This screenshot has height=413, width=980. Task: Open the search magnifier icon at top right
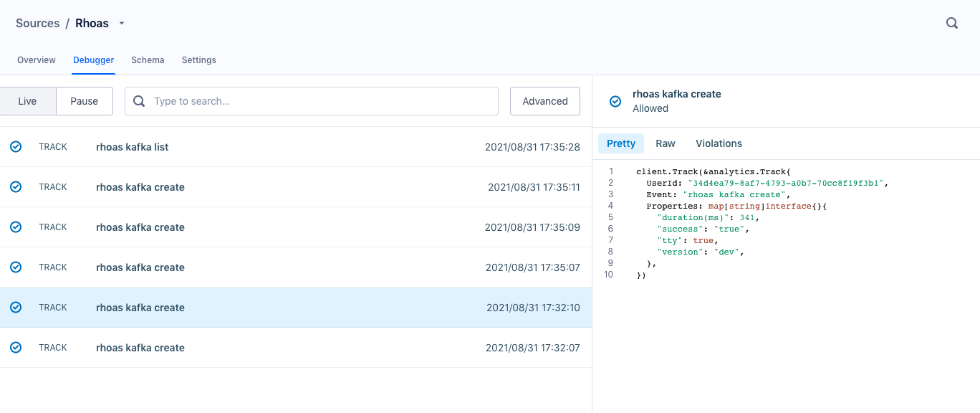tap(952, 23)
